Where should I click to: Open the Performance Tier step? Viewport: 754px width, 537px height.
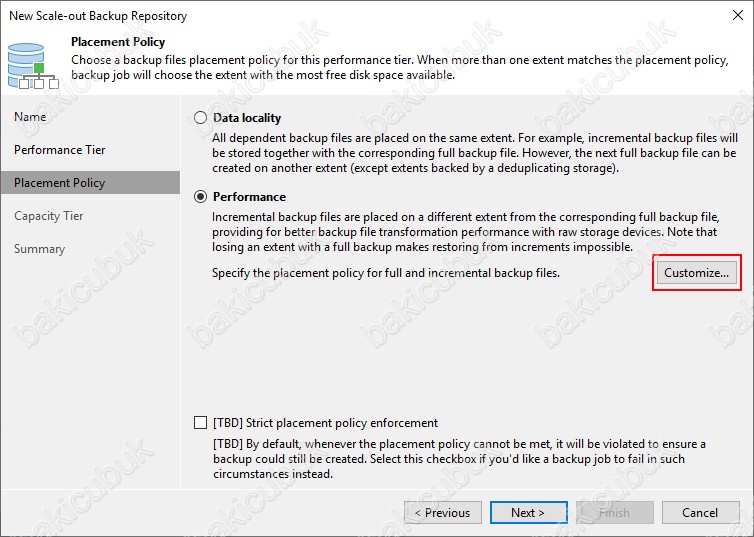pyautogui.click(x=60, y=150)
